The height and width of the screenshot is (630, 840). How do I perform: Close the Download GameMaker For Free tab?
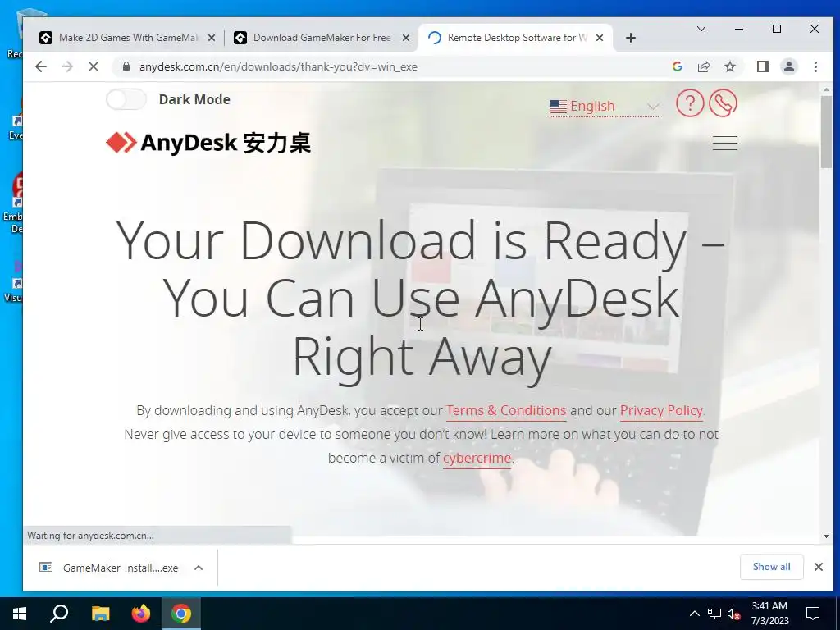coord(406,38)
